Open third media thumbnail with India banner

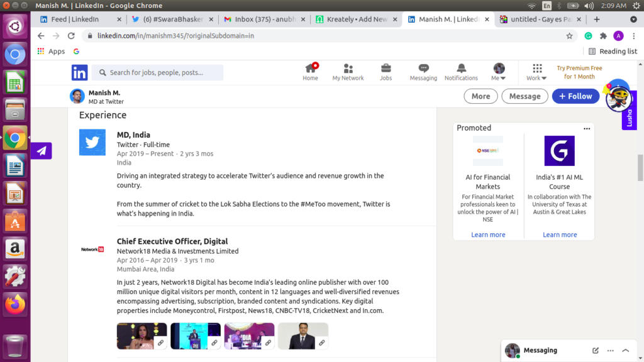(x=249, y=336)
